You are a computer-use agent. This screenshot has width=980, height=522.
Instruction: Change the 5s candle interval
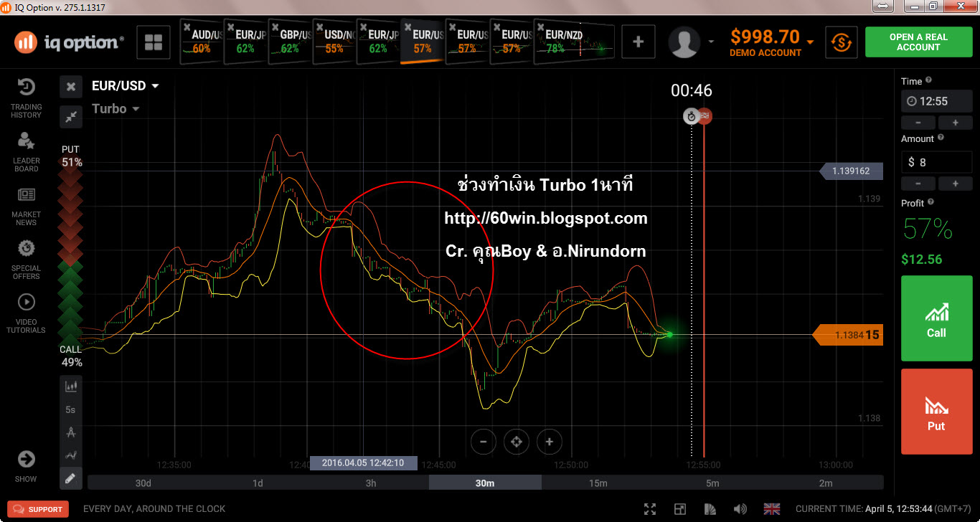pos(71,409)
